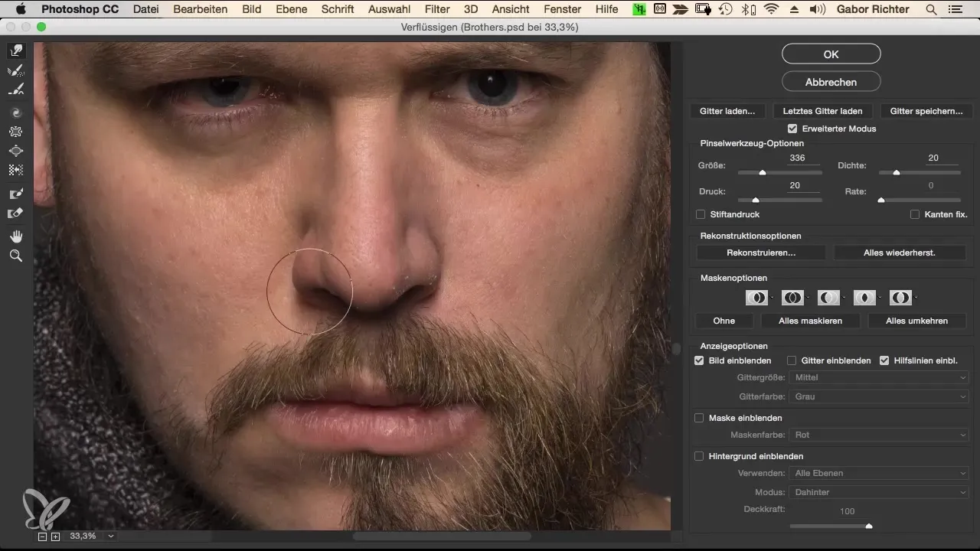Click the Größe brush size slider

(x=779, y=173)
